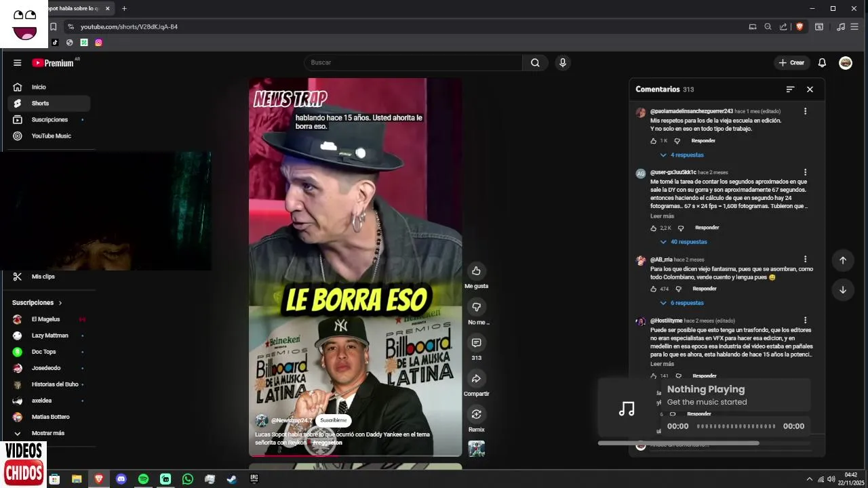The height and width of the screenshot is (488, 868).
Task: Like the comment with 2,2 K likes
Action: [x=654, y=228]
